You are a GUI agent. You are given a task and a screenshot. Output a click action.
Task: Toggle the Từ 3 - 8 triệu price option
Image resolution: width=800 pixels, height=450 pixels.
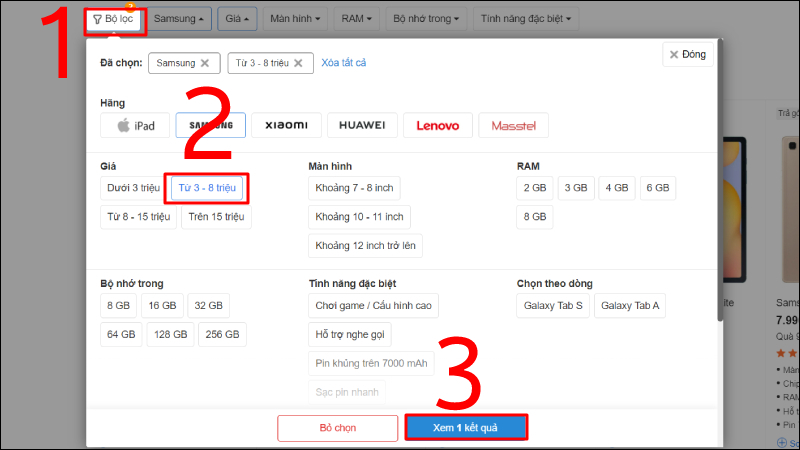tap(207, 188)
